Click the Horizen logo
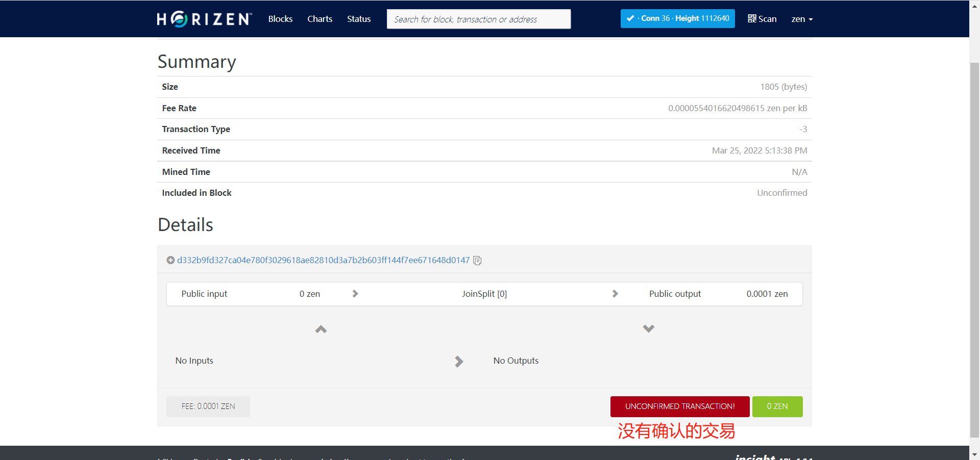The height and width of the screenshot is (460, 980). 204,19
